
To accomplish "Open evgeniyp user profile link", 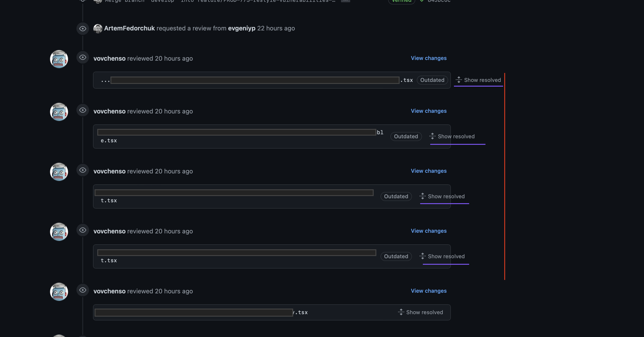I will click(241, 28).
